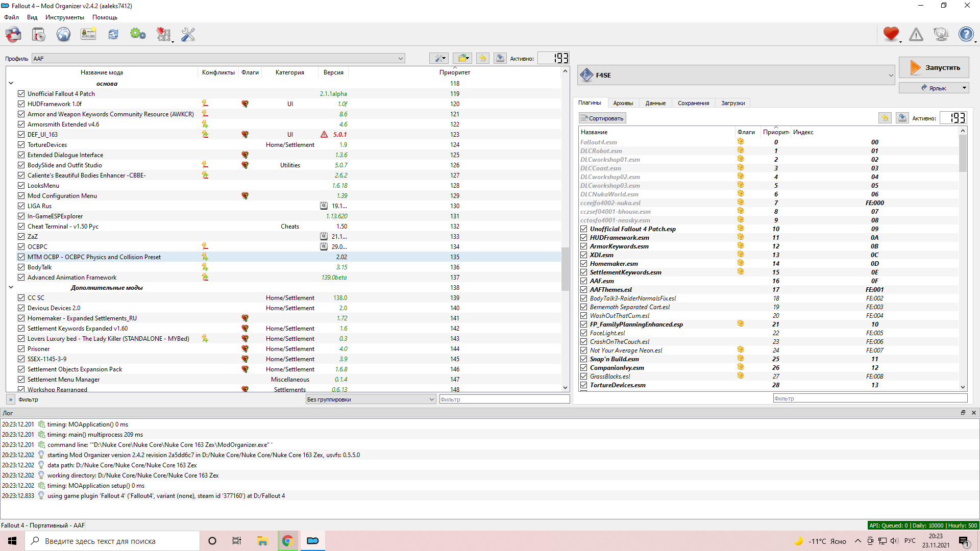Uncheck the BodySlide and Outfit Studio mod
The image size is (980, 551).
tap(21, 165)
